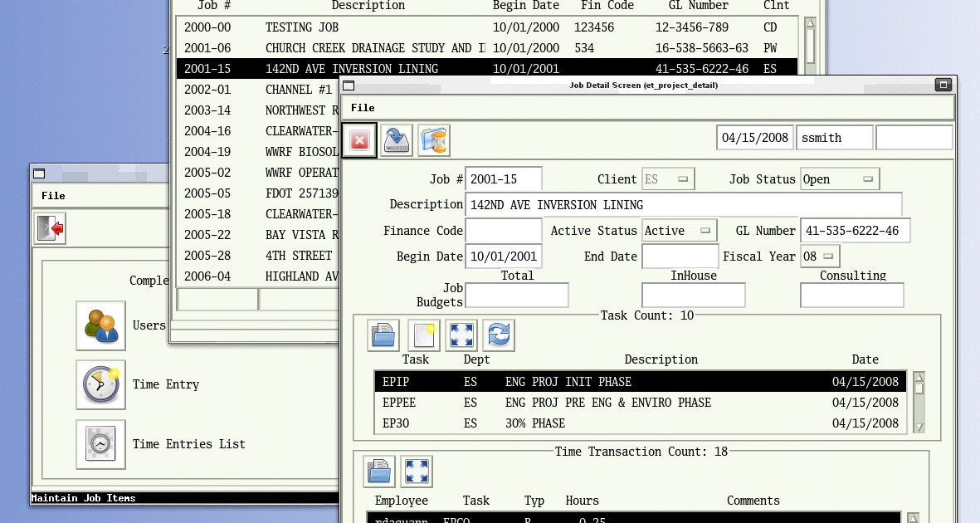
Task: Open a task via the folder icon in Task section
Action: coord(383,335)
